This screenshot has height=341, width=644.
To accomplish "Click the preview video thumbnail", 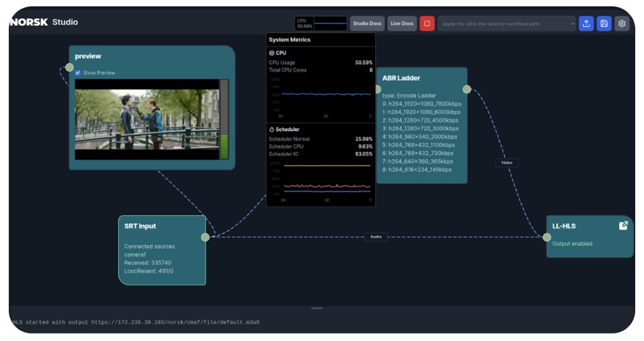I will tap(147, 119).
